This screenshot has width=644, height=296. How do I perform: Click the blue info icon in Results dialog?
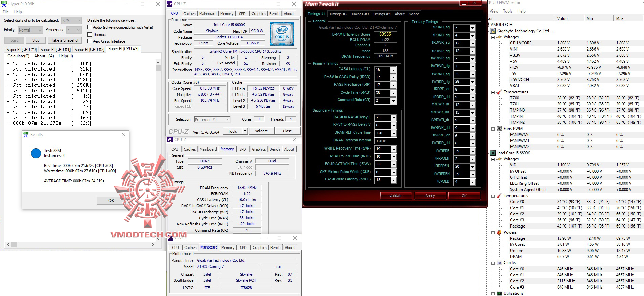click(36, 153)
